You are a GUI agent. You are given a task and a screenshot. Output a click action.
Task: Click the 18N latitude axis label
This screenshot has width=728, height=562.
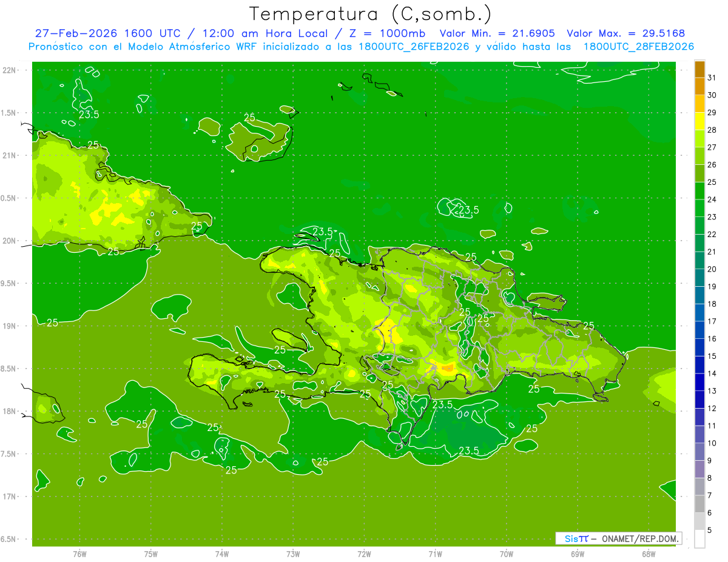[x=9, y=411]
